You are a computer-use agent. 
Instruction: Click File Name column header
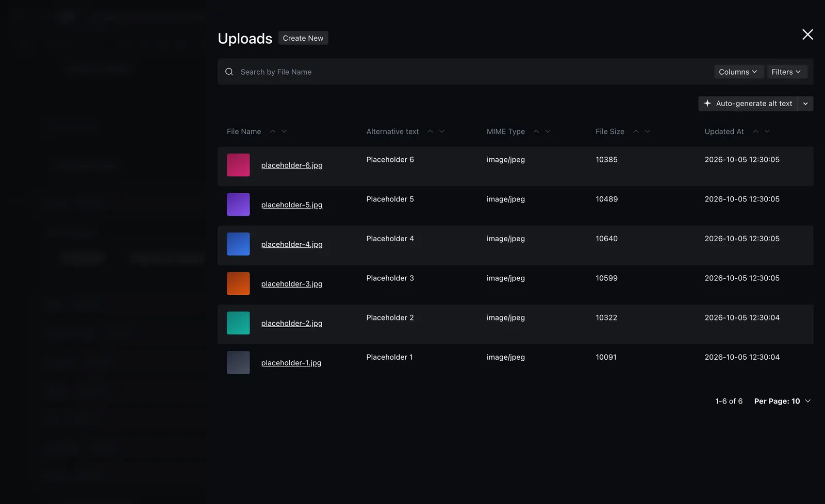pos(244,131)
